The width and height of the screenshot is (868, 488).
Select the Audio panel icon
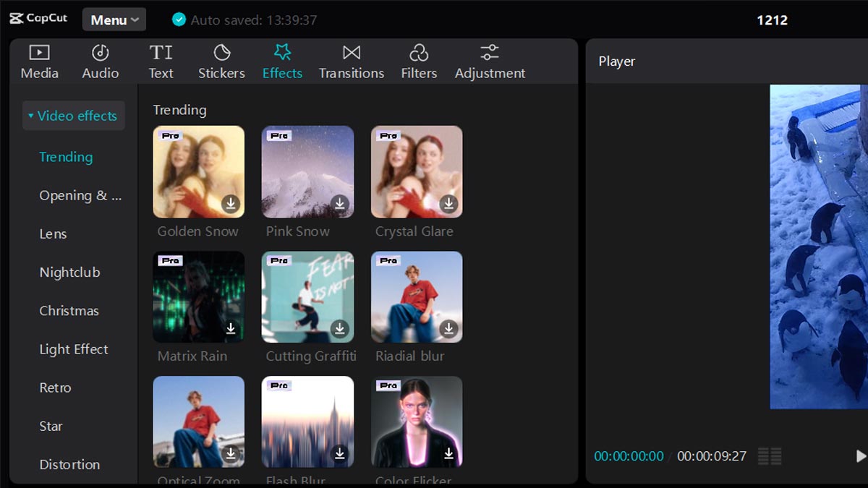[x=100, y=61]
